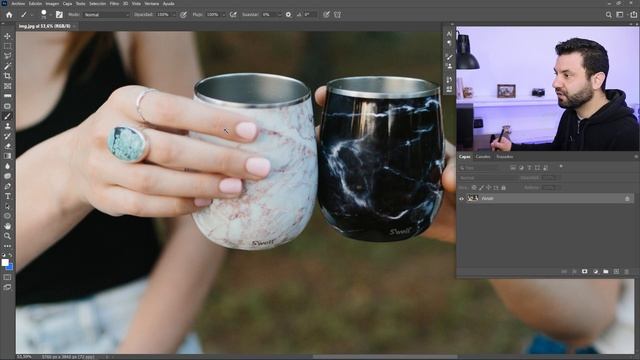
Task: Open the Edit Toolbar three-dots icon
Action: 7,246
